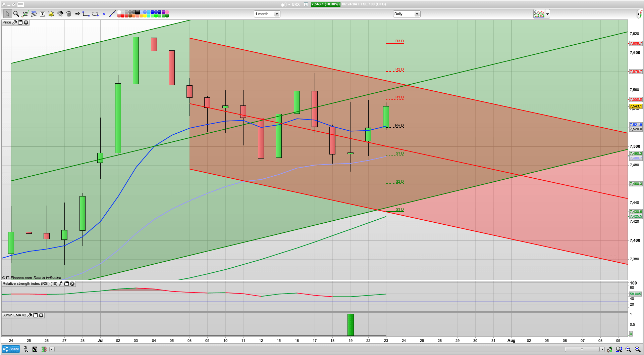
Task: Click the horizontal scrollbar left arrow
Action: click(x=52, y=349)
